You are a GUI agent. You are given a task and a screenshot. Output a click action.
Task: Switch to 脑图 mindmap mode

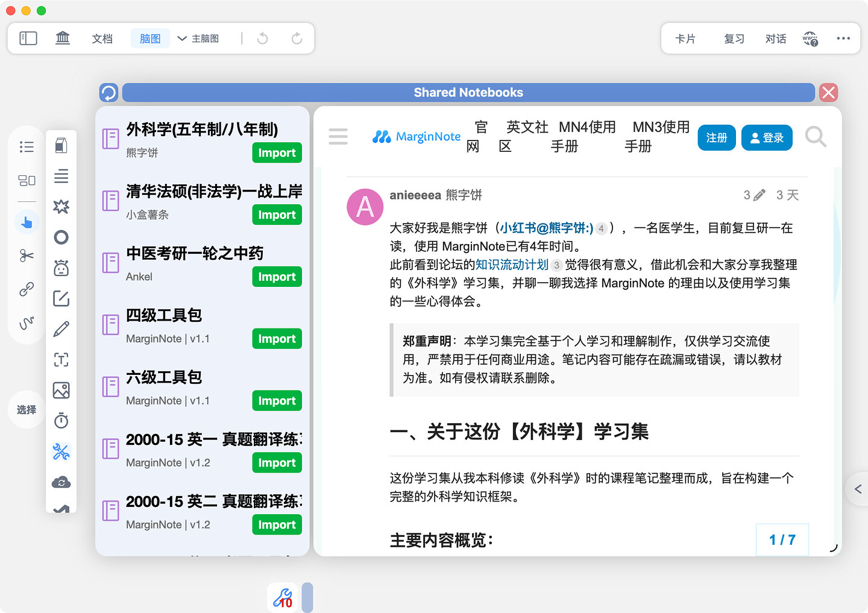coord(150,39)
